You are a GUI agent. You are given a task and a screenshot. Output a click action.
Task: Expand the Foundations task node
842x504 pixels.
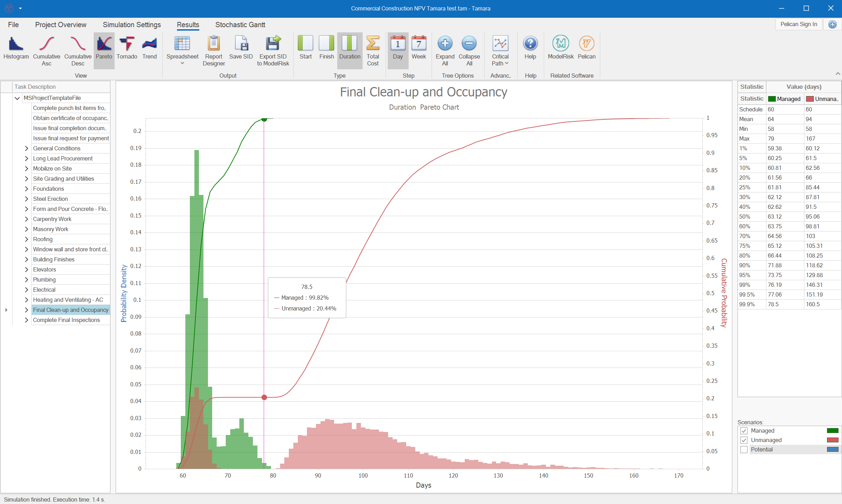tap(26, 189)
